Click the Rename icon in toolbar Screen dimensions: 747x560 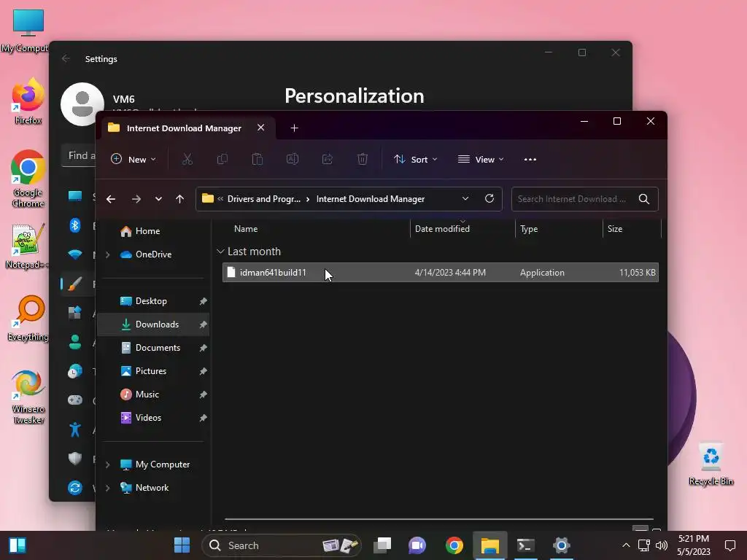[x=293, y=160]
